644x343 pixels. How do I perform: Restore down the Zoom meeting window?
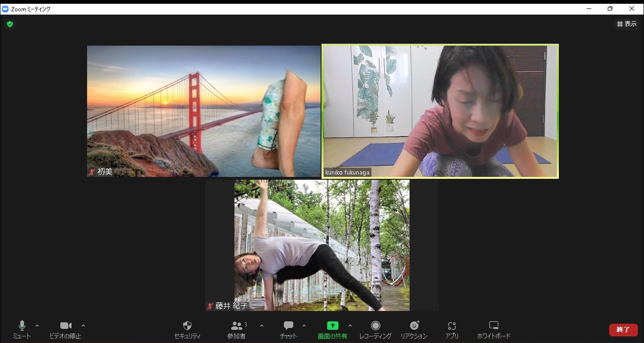(x=610, y=8)
